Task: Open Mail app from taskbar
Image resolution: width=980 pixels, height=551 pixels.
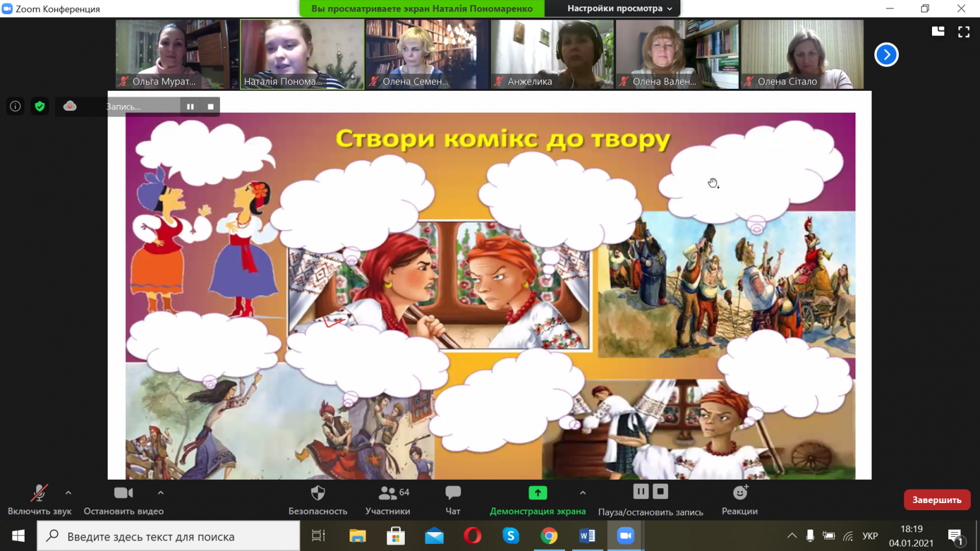Action: 434,536
